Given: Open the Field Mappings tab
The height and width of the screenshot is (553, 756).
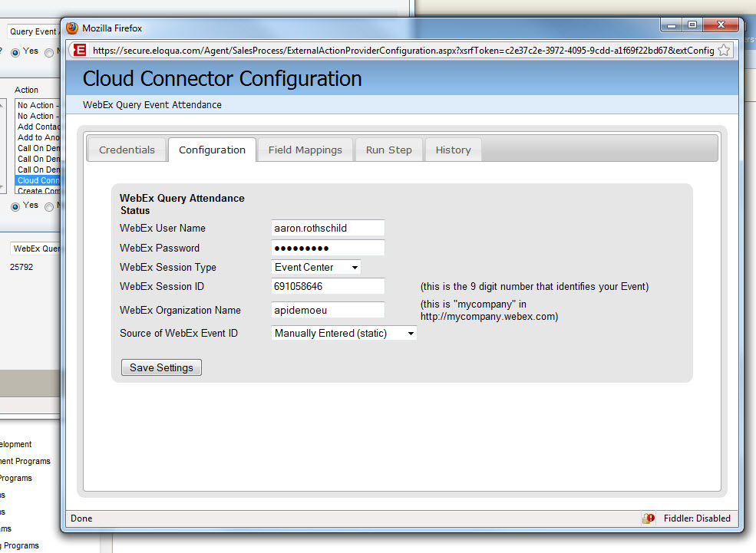Looking at the screenshot, I should 305,150.
